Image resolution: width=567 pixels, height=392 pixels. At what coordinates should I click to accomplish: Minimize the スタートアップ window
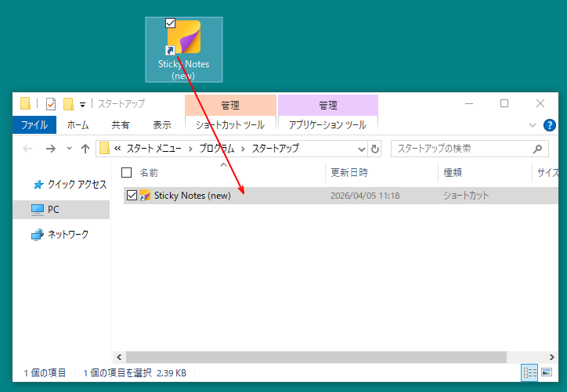[x=469, y=104]
